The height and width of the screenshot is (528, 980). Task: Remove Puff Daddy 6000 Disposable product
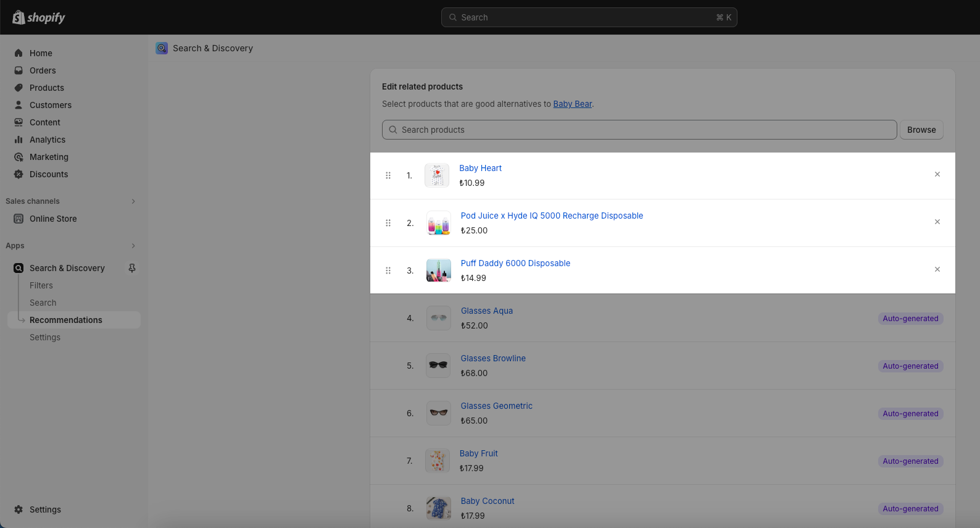[x=937, y=269]
